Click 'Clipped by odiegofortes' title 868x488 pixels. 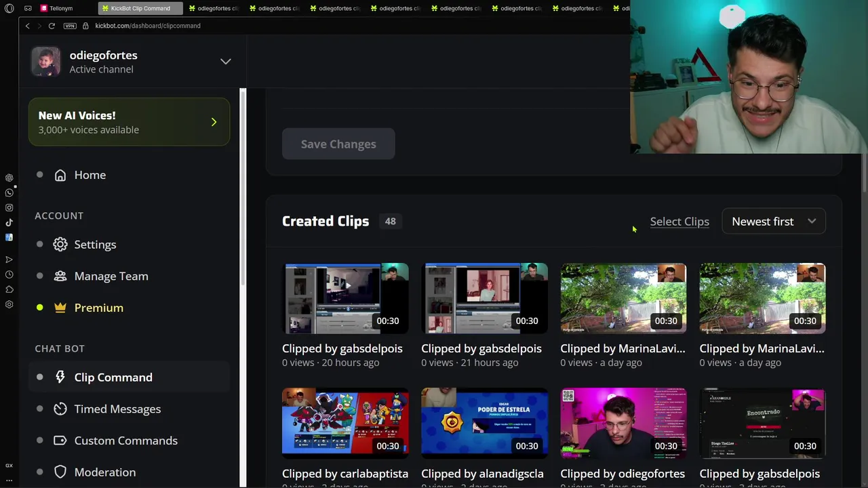[x=623, y=474]
